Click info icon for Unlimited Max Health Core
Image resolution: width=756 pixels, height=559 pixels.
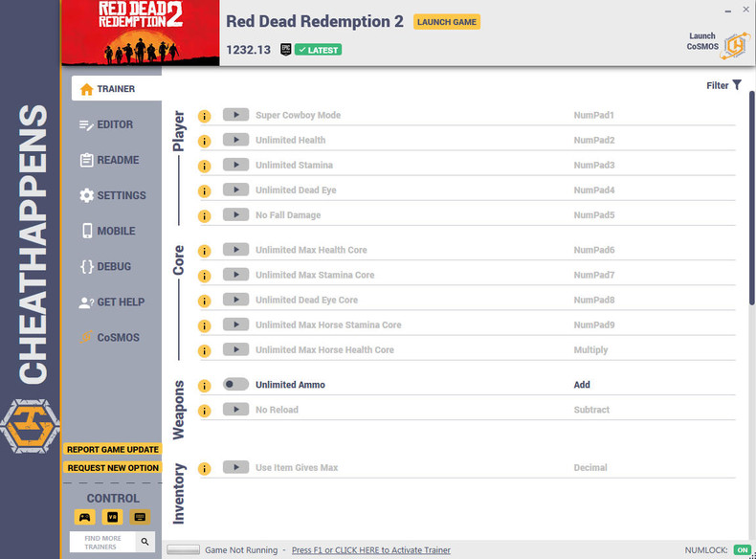(205, 252)
